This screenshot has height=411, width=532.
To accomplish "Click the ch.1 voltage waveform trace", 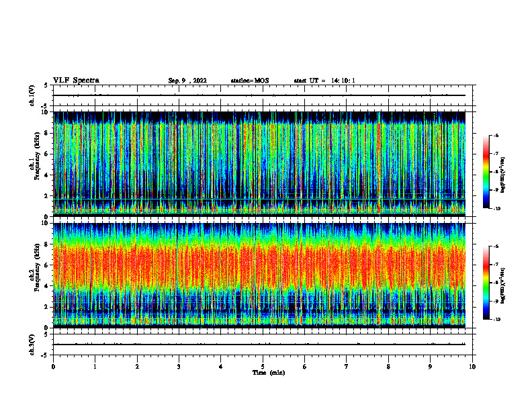I will coord(259,95).
